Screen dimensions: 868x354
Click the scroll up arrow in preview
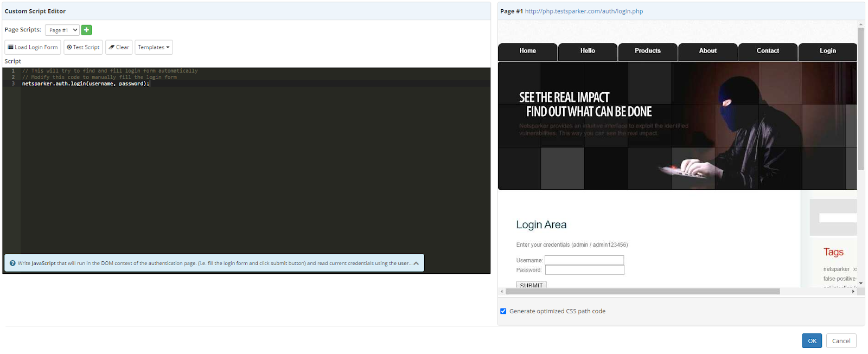861,24
